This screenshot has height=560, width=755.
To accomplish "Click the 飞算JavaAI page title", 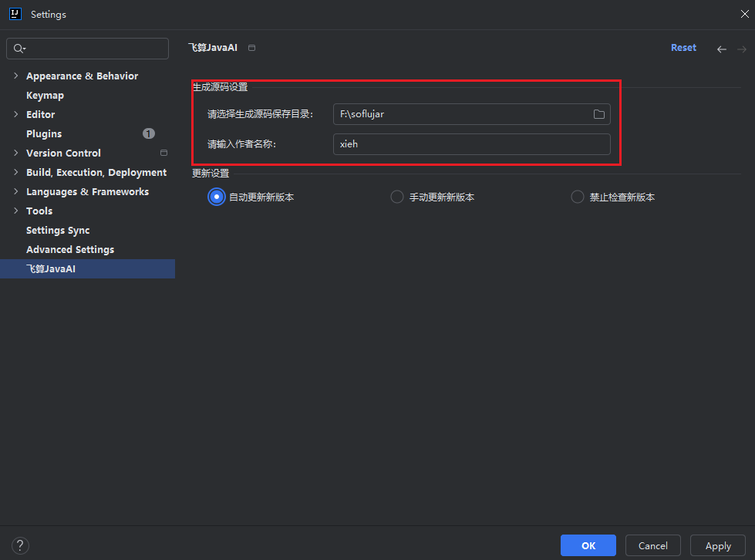I will pos(213,48).
